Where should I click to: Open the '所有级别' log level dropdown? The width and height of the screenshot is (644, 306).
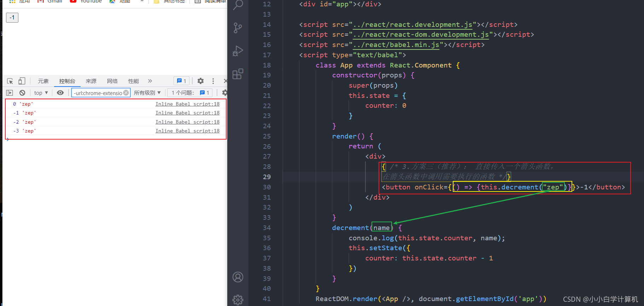[147, 93]
